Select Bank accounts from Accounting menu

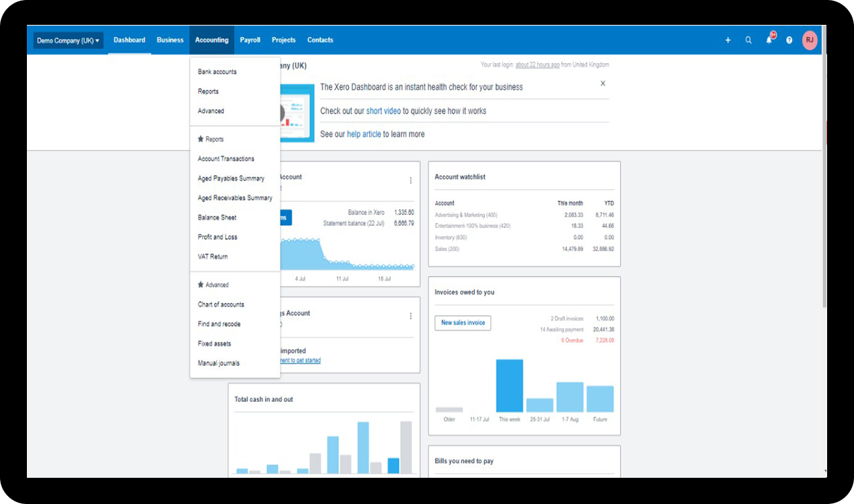click(x=217, y=72)
